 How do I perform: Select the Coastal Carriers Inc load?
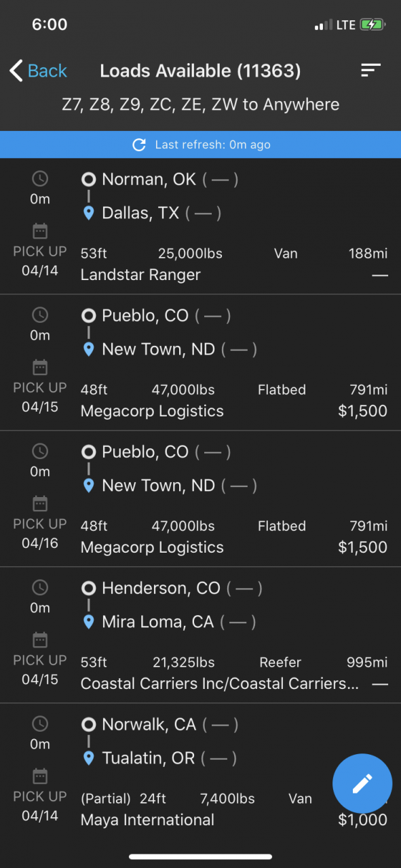coord(200,635)
